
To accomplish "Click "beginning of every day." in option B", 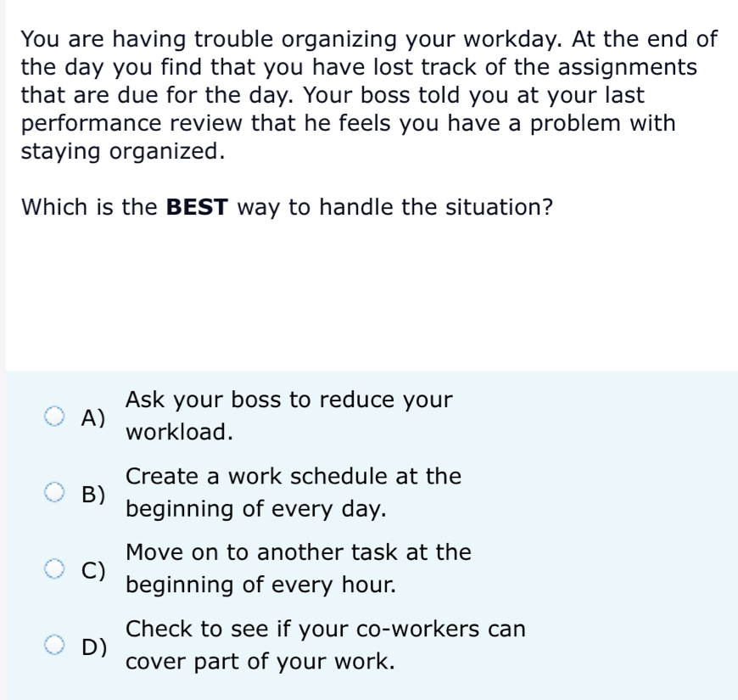I will click(255, 509).
